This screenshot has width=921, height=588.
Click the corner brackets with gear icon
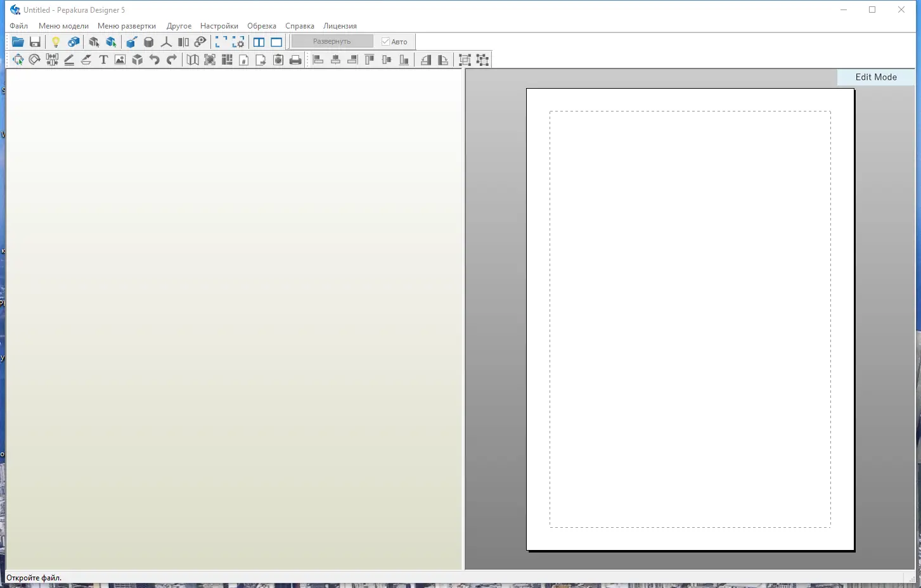point(238,42)
